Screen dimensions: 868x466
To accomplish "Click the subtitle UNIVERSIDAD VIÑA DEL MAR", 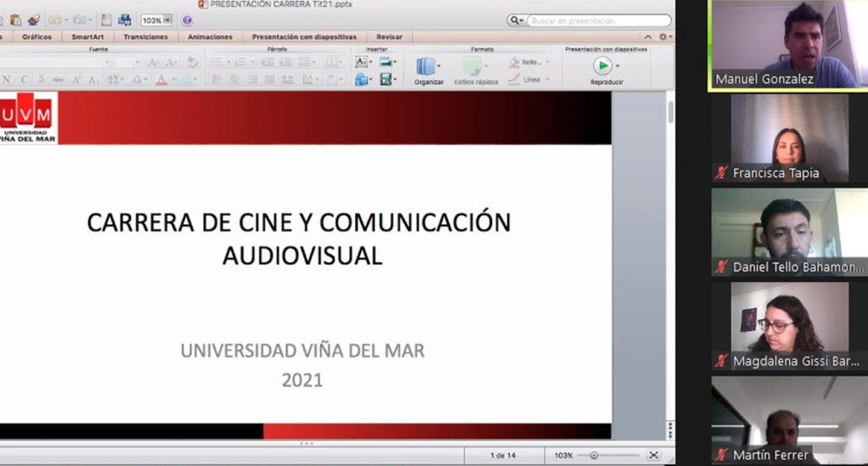I will tap(302, 351).
